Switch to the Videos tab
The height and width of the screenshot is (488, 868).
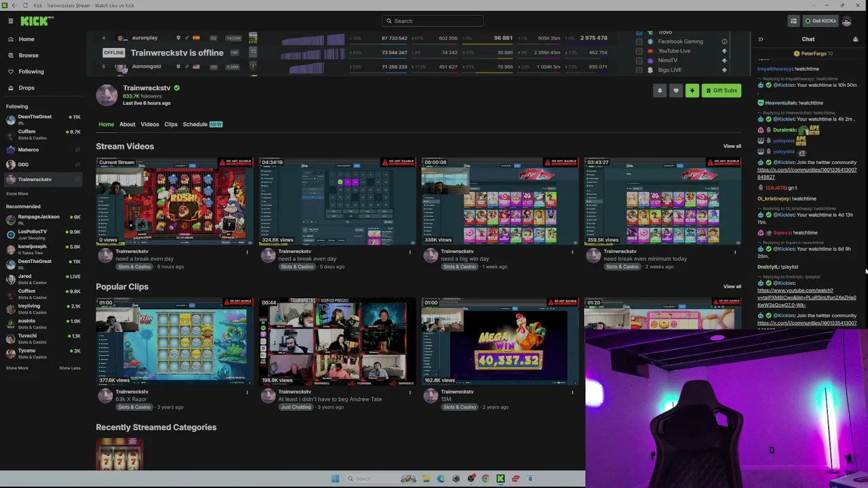(150, 125)
